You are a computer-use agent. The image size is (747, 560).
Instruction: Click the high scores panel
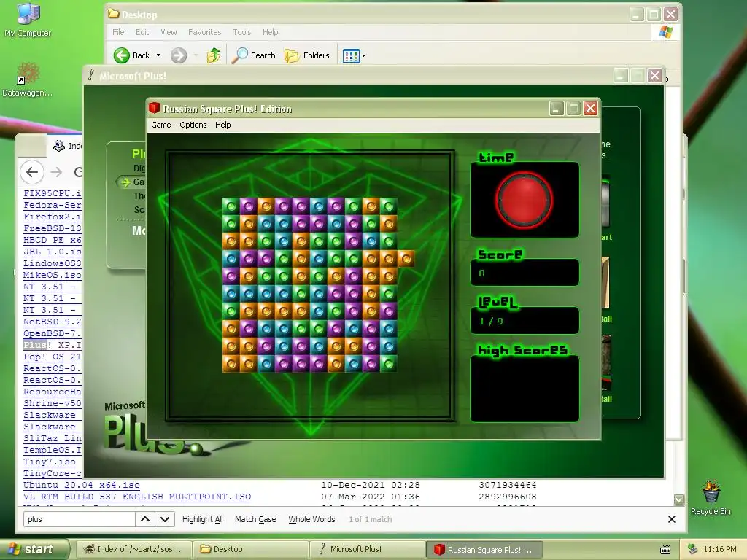tap(525, 389)
